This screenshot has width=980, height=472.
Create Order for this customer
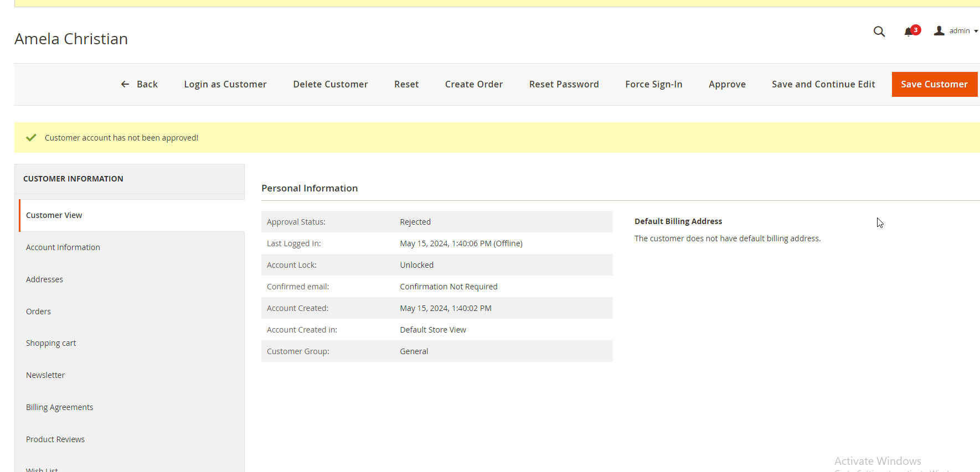[x=473, y=84]
